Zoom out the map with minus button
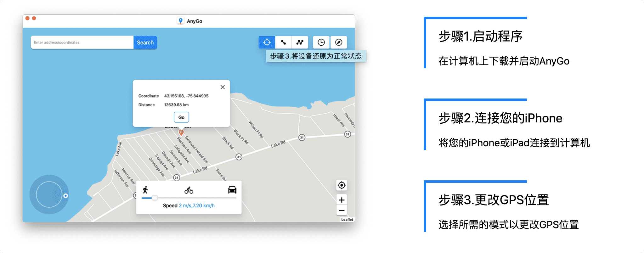 coord(342,211)
